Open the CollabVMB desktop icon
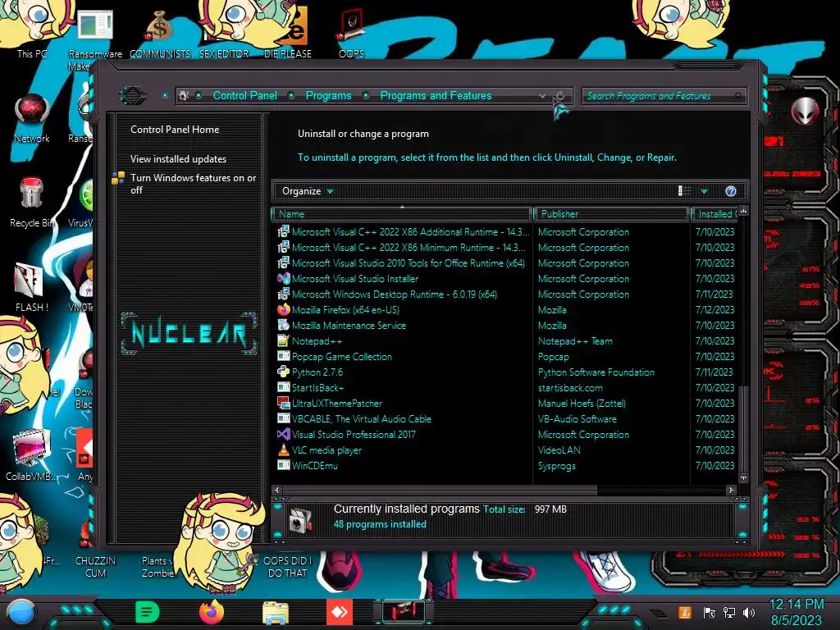The width and height of the screenshot is (840, 630). (31, 454)
